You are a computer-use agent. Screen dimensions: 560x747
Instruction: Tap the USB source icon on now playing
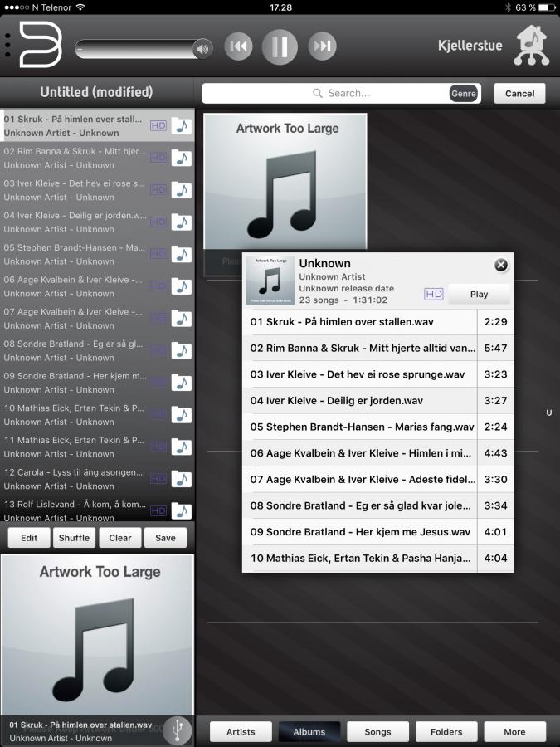(x=178, y=730)
